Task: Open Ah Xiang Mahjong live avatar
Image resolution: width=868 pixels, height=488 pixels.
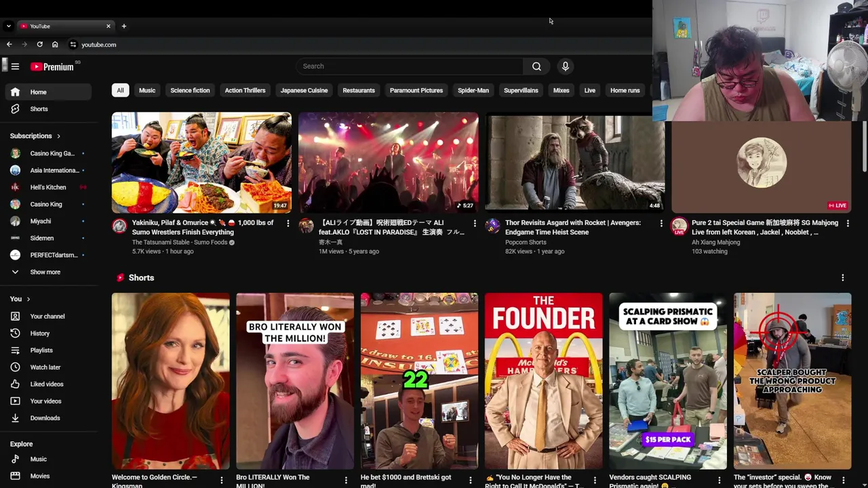Action: pyautogui.click(x=679, y=226)
